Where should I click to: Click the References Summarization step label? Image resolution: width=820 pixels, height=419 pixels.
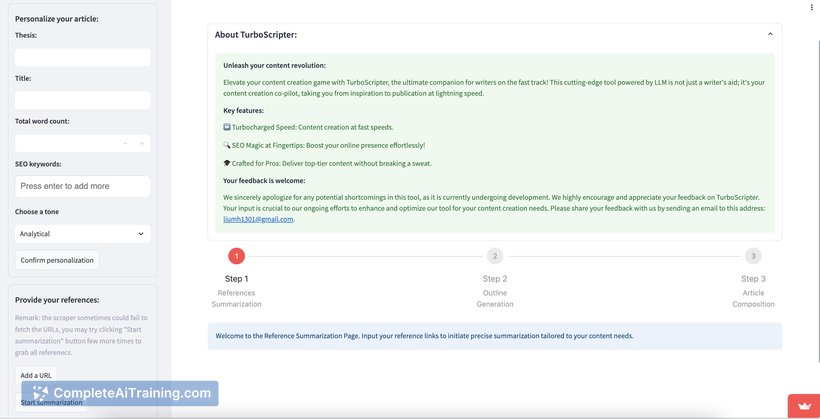tap(236, 299)
